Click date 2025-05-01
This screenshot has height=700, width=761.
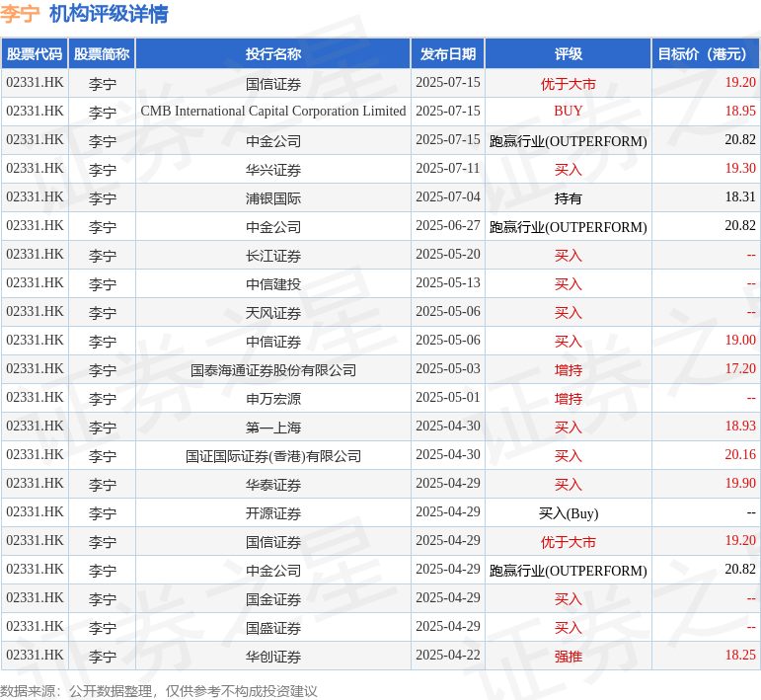pyautogui.click(x=448, y=398)
